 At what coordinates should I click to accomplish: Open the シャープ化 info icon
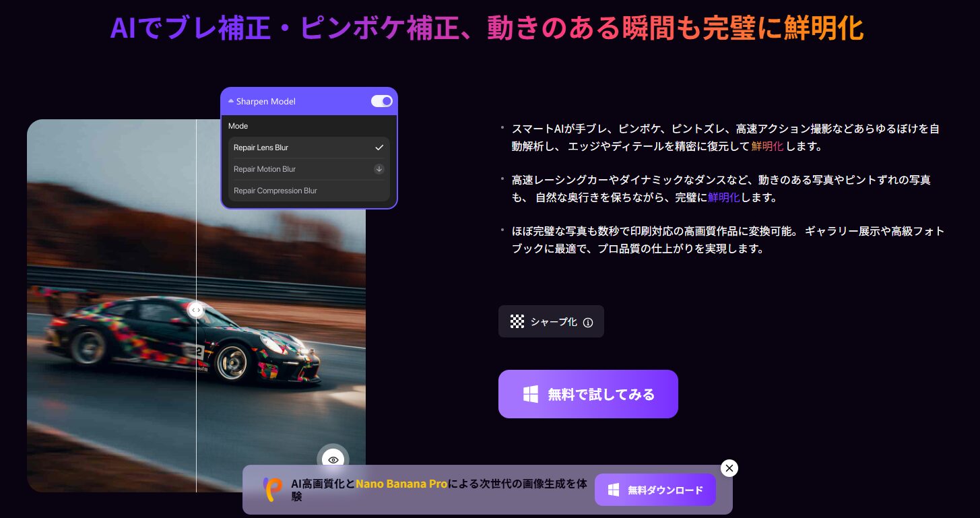tap(588, 323)
